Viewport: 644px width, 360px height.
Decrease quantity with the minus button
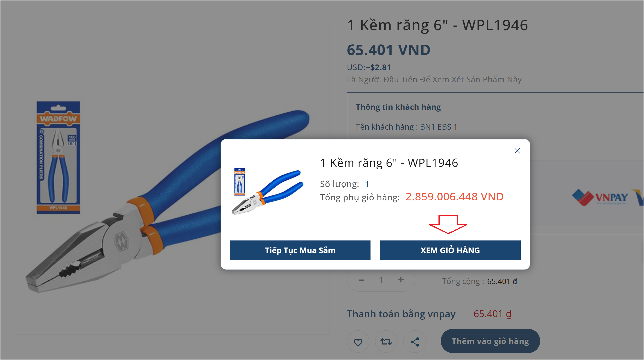tap(361, 280)
